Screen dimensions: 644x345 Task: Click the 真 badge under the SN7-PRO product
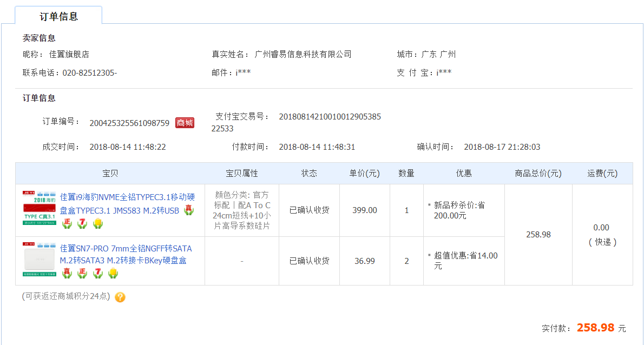(x=67, y=273)
